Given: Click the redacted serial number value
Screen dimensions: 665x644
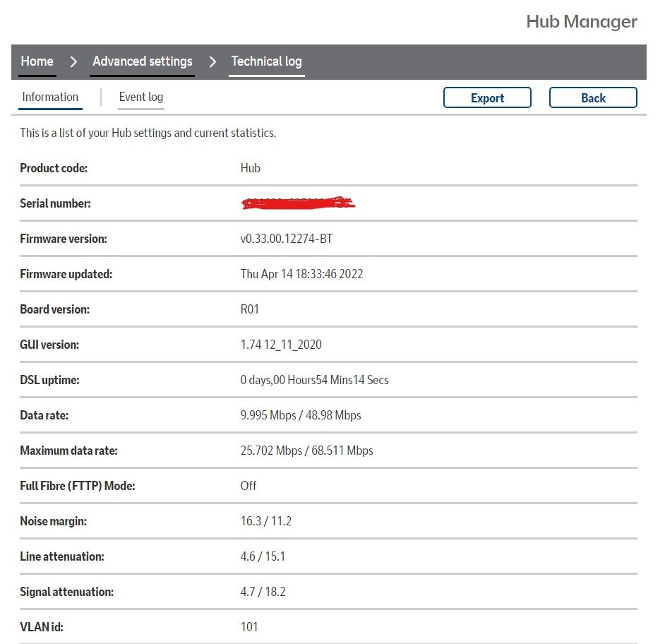Looking at the screenshot, I should point(297,203).
